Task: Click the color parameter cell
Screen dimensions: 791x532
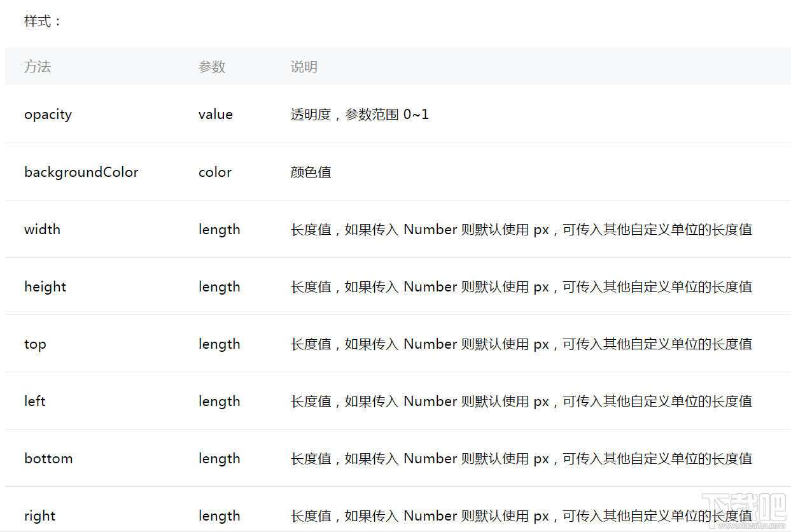Action: point(214,172)
